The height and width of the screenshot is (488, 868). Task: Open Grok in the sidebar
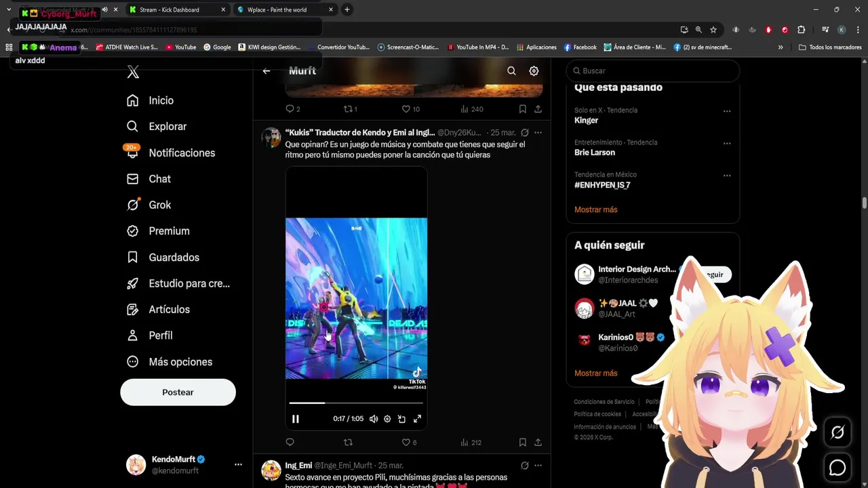149,205
